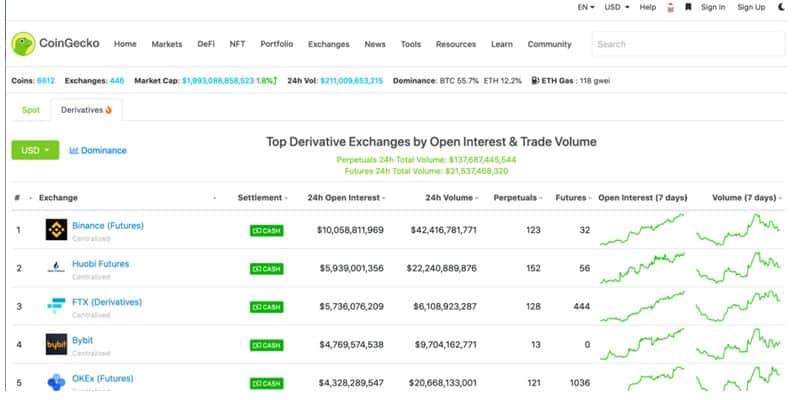The image size is (801, 400).
Task: Click the 24h Vol value link
Action: 351,81
